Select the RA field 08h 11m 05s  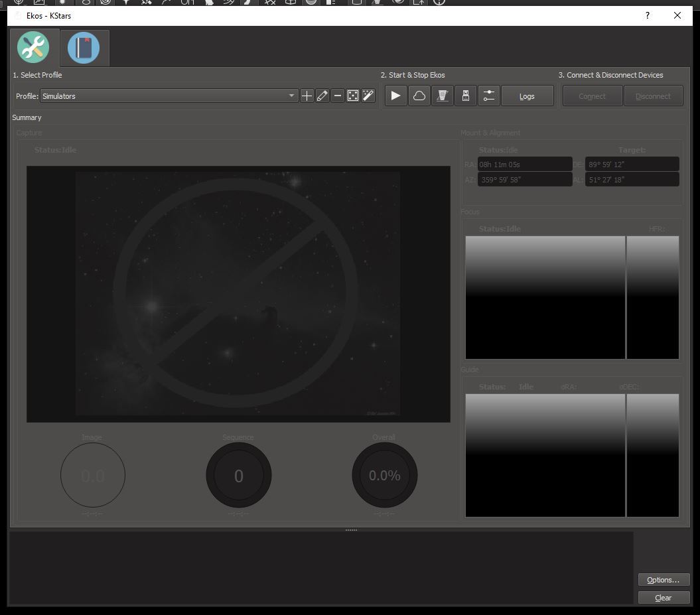tap(525, 165)
